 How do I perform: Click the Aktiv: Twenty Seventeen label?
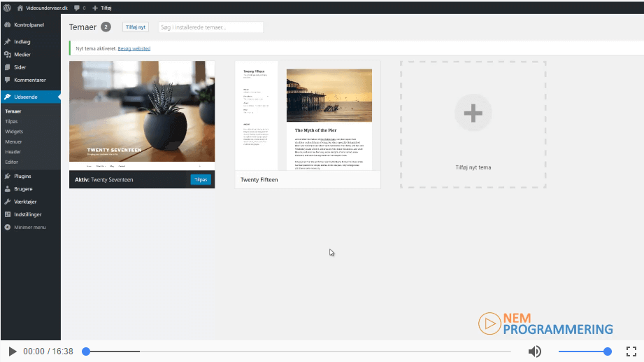pyautogui.click(x=104, y=180)
